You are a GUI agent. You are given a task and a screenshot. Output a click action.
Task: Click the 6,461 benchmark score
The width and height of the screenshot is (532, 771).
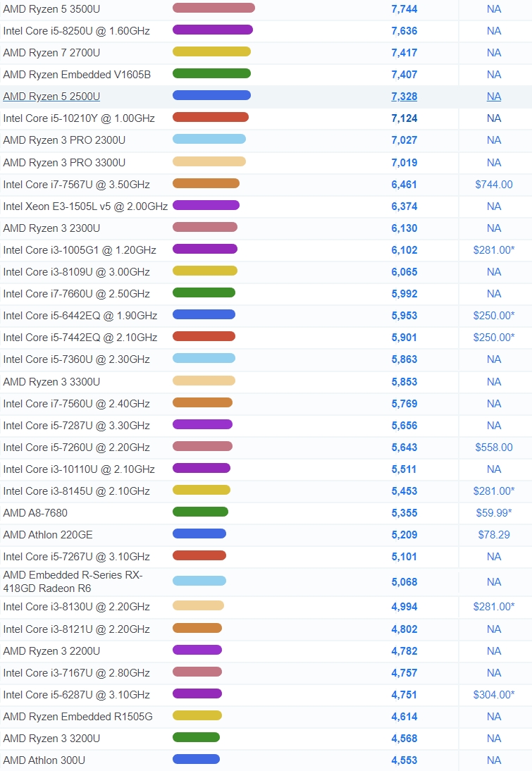click(x=404, y=185)
